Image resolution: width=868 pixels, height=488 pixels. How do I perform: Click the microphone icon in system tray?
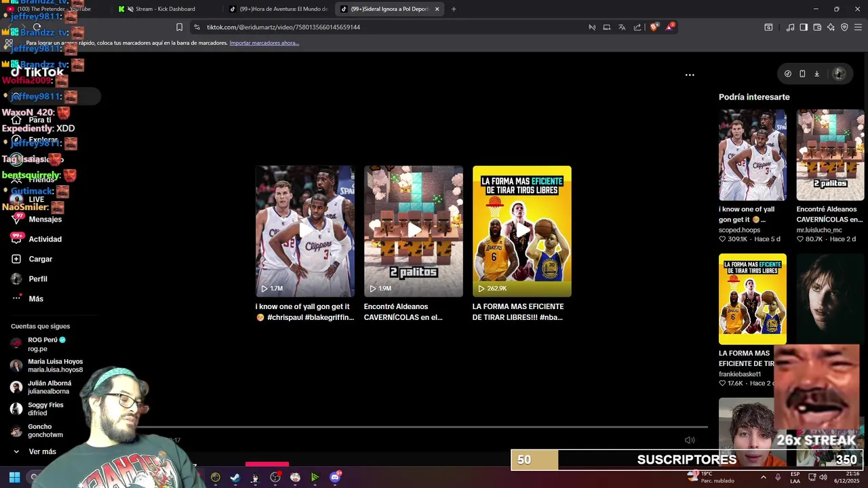tap(778, 477)
